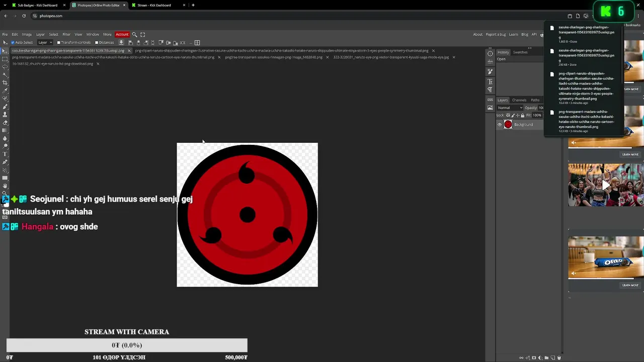Open the File menu
Screen dimensions: 644x362
[5, 34]
